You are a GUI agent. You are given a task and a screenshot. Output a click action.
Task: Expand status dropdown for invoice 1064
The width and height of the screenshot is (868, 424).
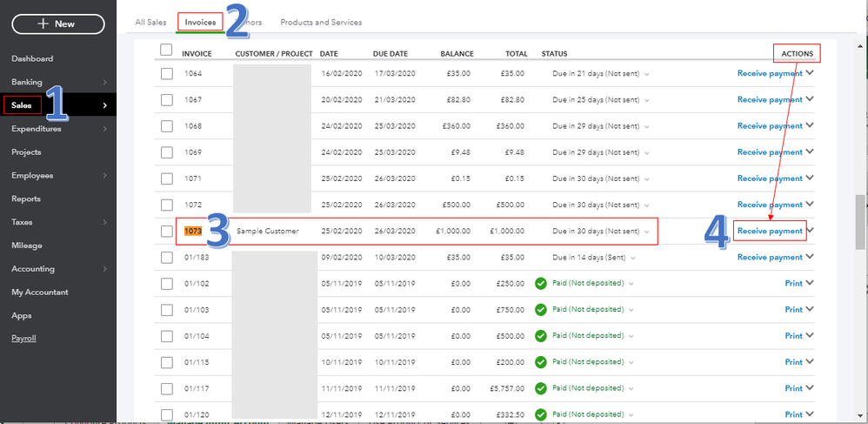646,74
